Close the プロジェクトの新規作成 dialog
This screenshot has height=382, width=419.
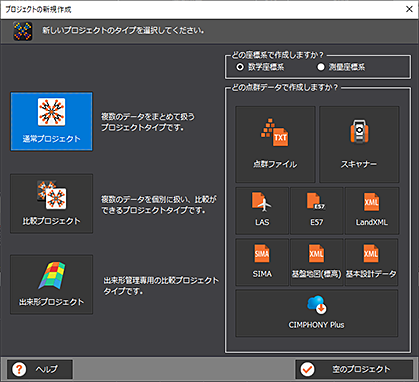(409, 9)
